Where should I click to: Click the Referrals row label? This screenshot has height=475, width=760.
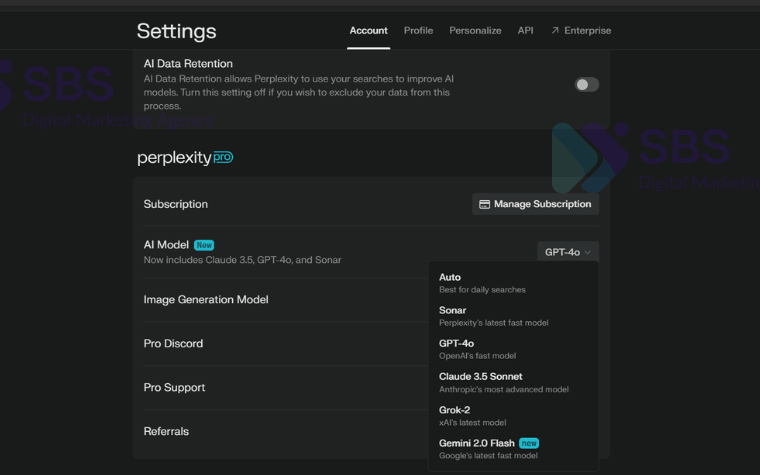click(x=166, y=431)
